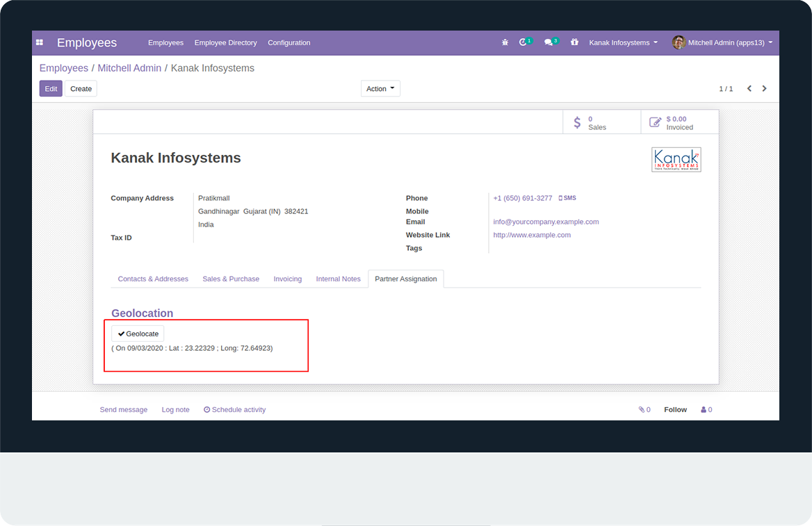The height and width of the screenshot is (526, 812).
Task: Open company switcher Kanak Infosystems dropdown
Action: click(x=623, y=42)
